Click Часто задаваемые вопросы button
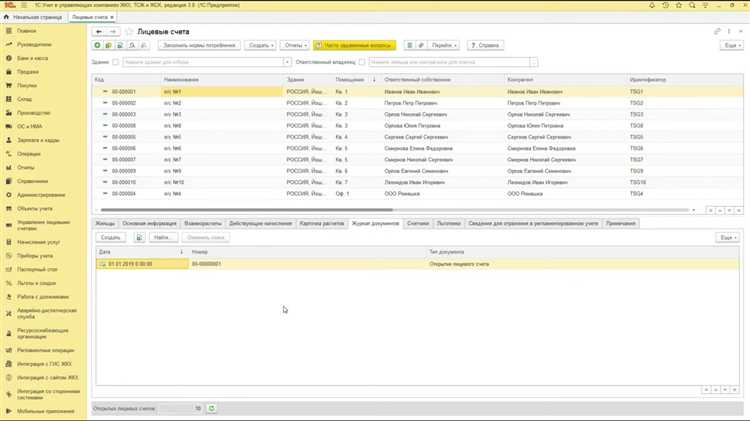This screenshot has height=421, width=750. 355,46
